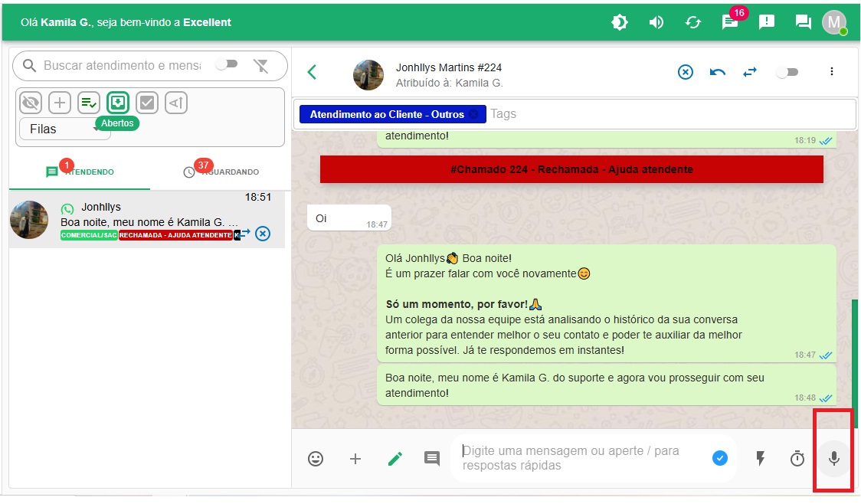Open the emoji picker in message bar
Screen dimensions: 861x504
[x=316, y=458]
